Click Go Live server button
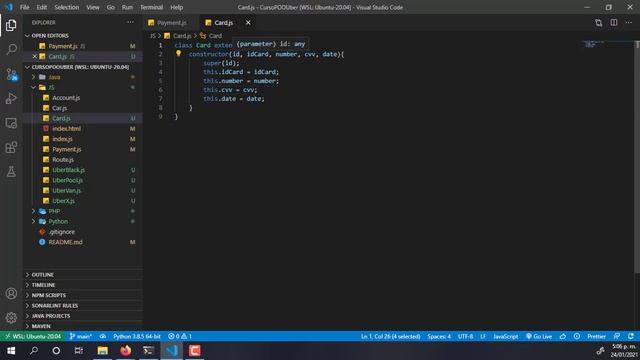640x360 pixels. click(x=539, y=336)
